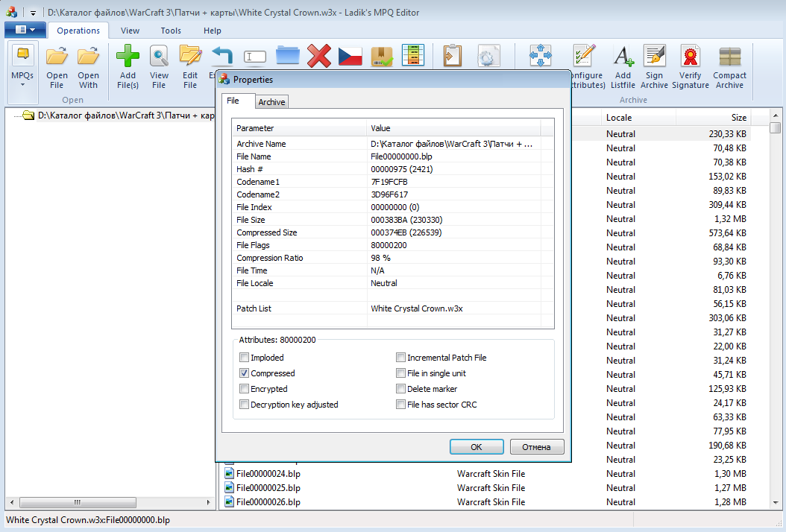Click the green plus Add File(s) icon
The width and height of the screenshot is (786, 532).
128,56
